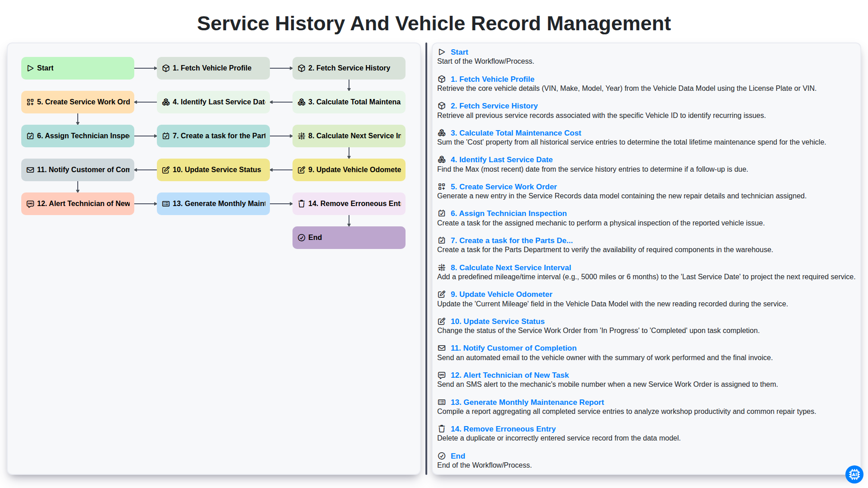Click the vertical divider handle between the panels
Image resolution: width=868 pixels, height=488 pixels.
426,259
